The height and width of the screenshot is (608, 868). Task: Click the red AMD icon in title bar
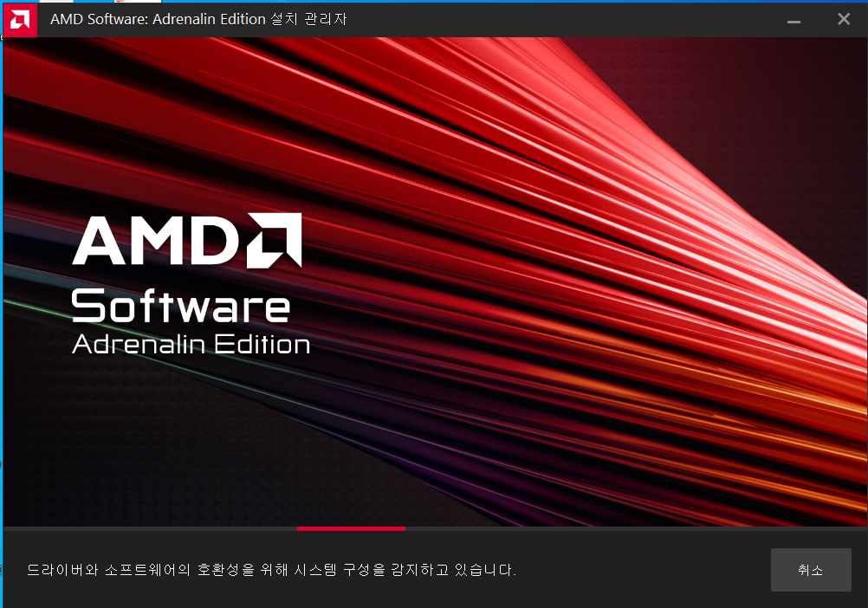click(x=20, y=19)
